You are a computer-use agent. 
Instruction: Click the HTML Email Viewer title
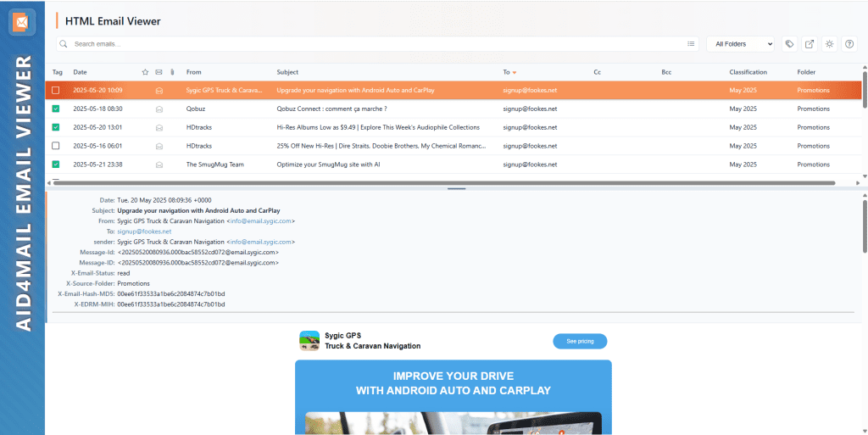[x=113, y=21]
